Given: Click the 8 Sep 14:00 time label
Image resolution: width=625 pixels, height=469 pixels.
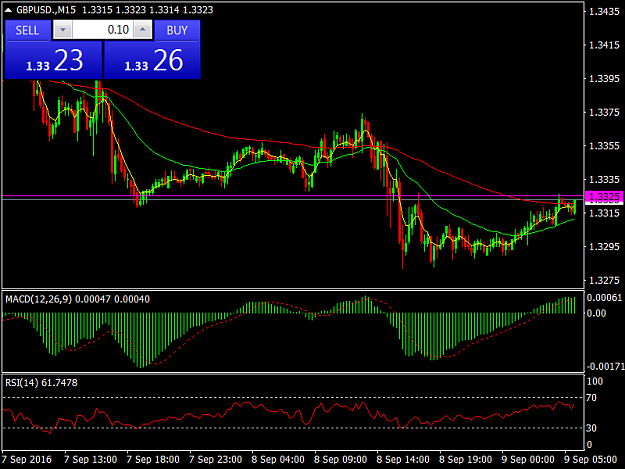Looking at the screenshot, I should point(403,459).
